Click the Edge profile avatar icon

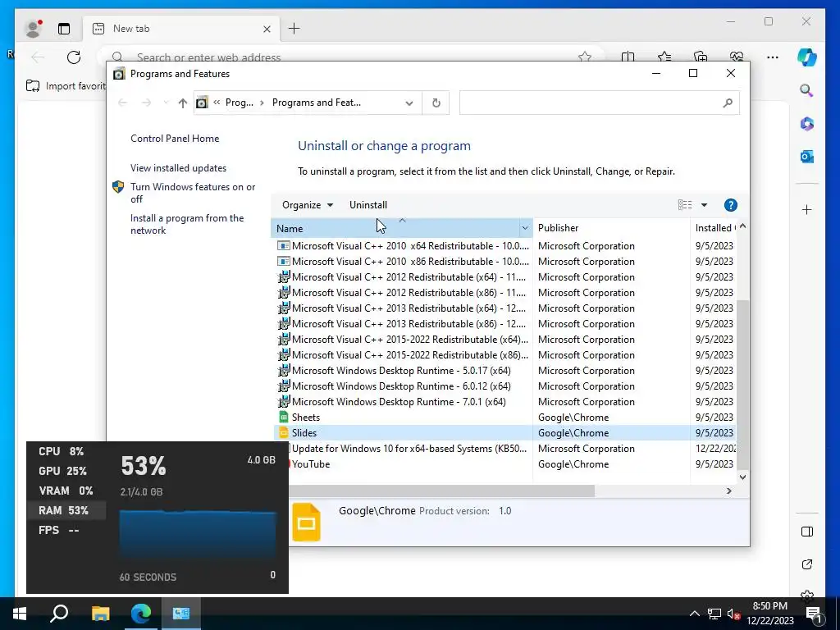(x=34, y=29)
